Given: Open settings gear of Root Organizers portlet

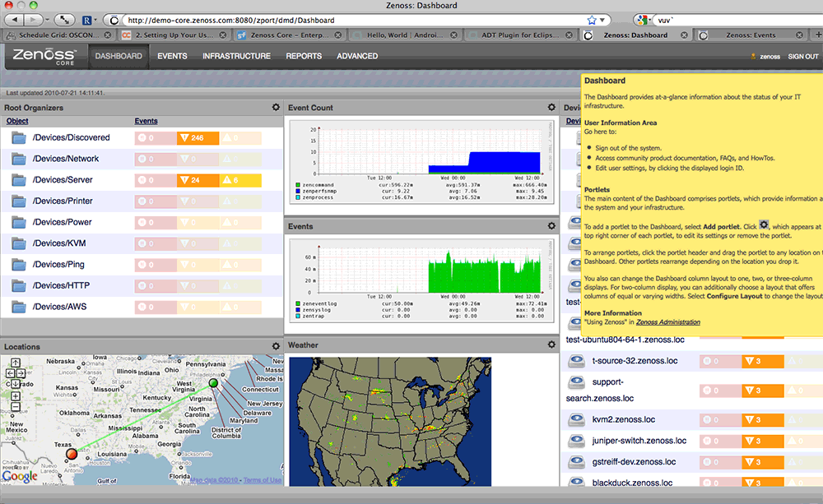Looking at the screenshot, I should point(276,107).
